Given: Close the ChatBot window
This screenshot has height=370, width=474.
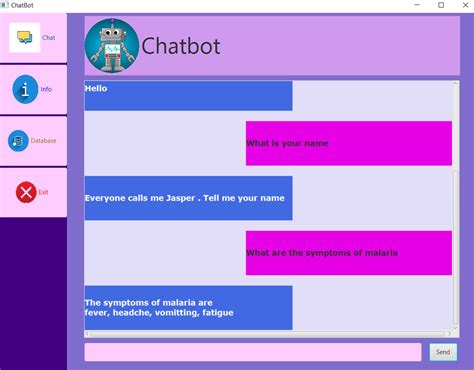Looking at the screenshot, I should click(466, 5).
